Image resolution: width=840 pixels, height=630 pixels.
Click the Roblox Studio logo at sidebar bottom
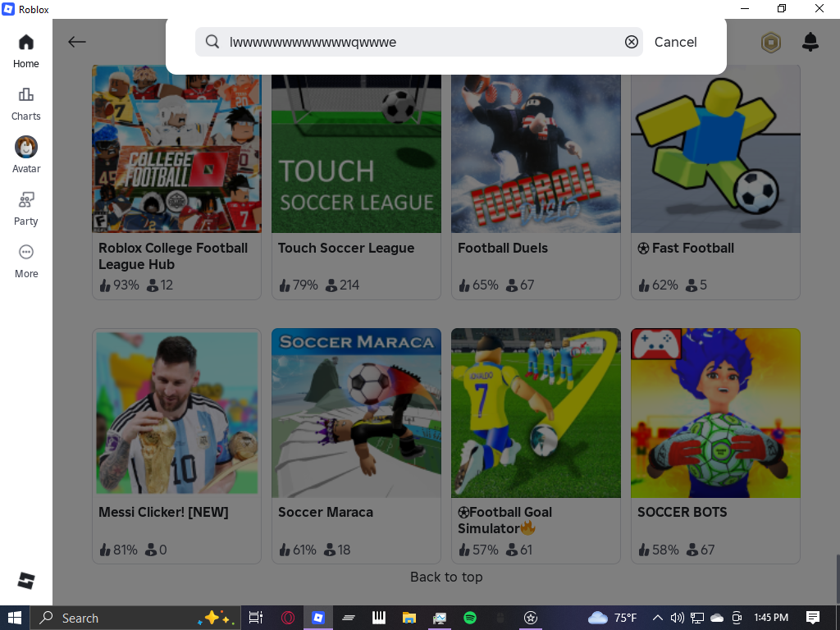(25, 581)
